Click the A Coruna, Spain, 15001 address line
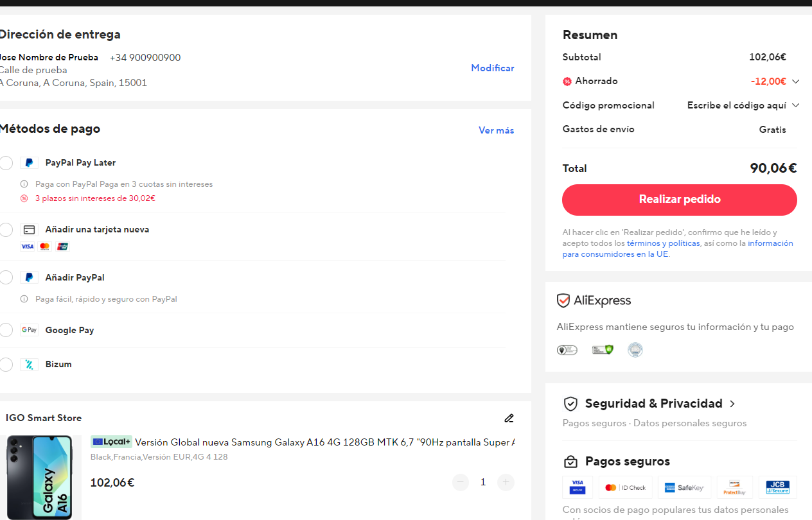The image size is (812, 520). coord(73,83)
